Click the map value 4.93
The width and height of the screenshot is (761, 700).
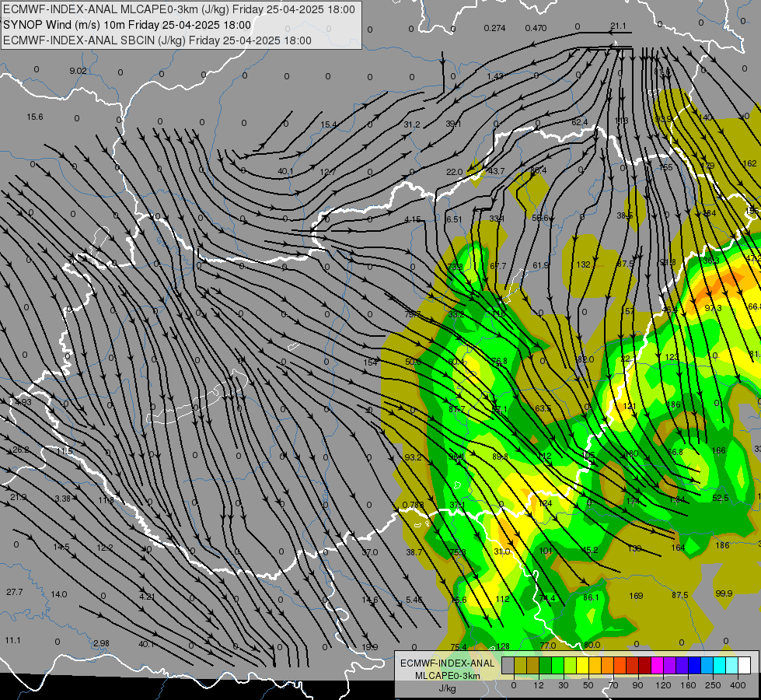tap(23, 402)
